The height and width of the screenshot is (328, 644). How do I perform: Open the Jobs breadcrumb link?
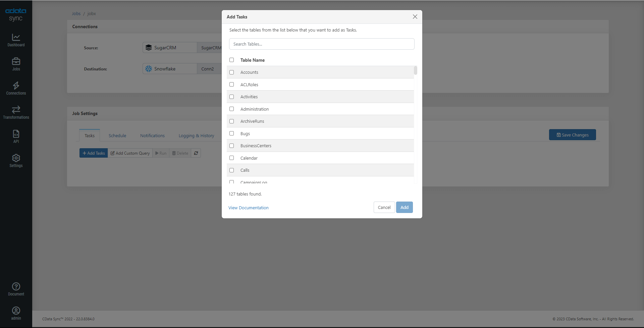76,14
